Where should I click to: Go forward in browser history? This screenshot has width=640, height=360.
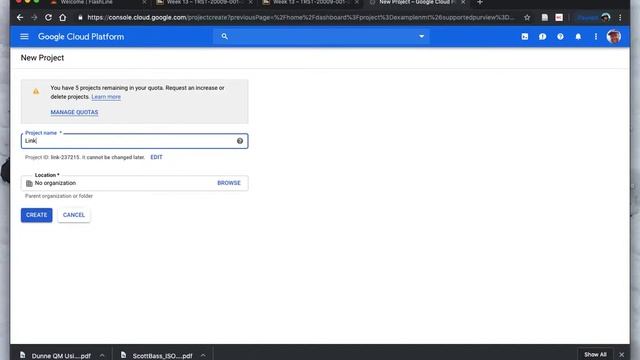click(x=34, y=18)
